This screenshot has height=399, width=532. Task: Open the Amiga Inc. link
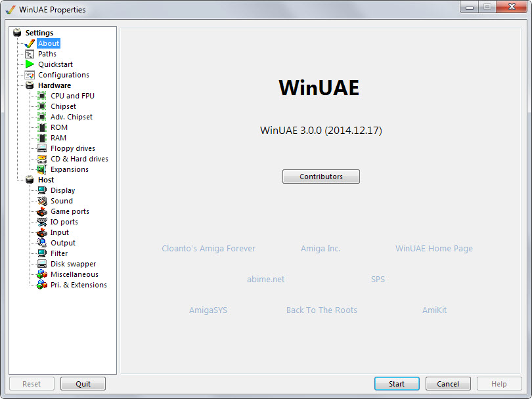(x=321, y=249)
